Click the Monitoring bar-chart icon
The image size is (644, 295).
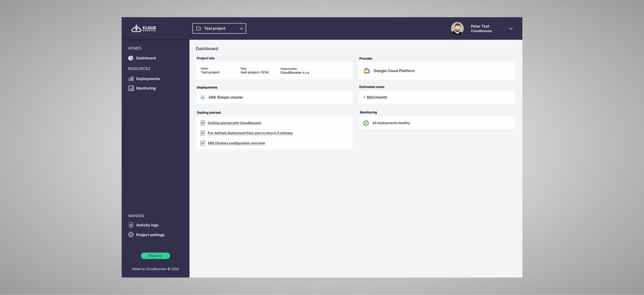[x=131, y=88]
